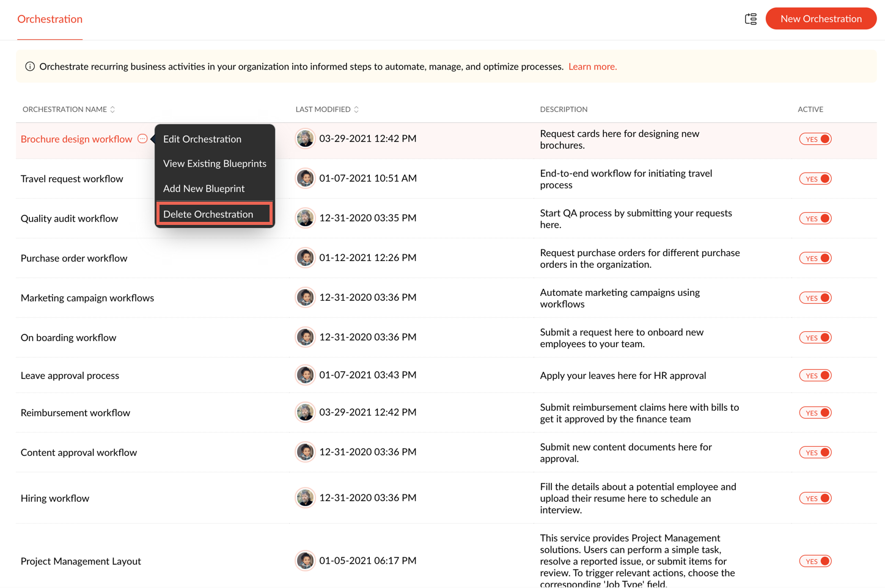
Task: Click the avatar in Travel request workflow row
Action: [x=305, y=178]
